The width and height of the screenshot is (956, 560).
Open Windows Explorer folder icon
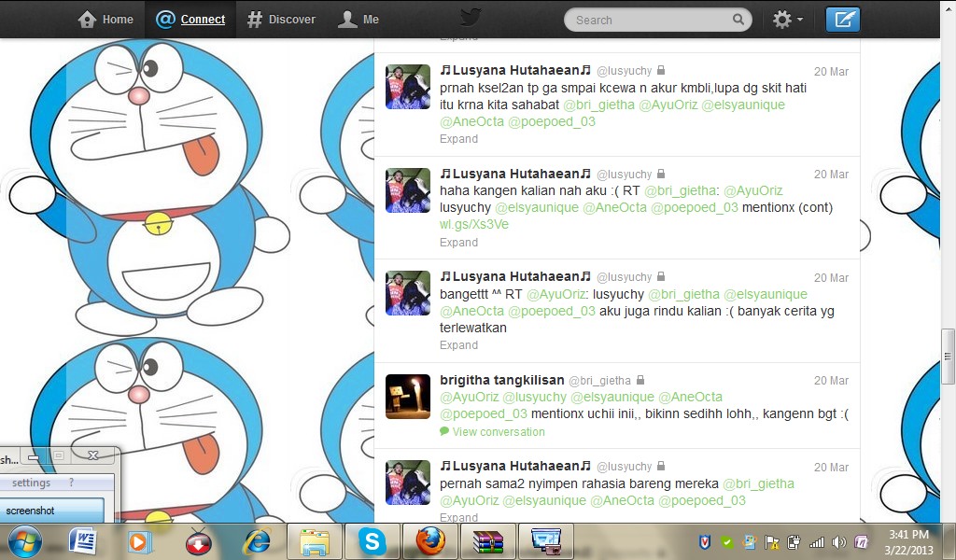[x=315, y=541]
